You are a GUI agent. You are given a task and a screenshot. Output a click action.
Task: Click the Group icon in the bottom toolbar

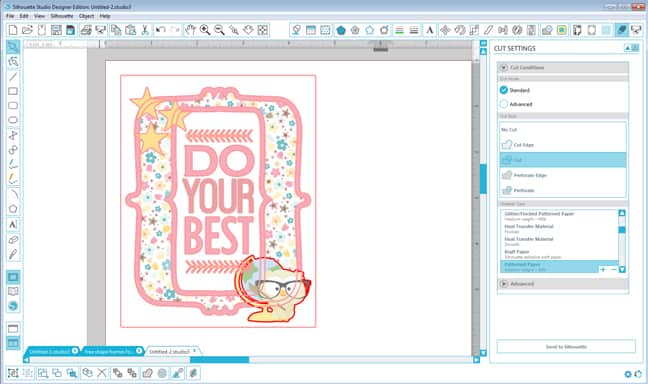click(13, 373)
